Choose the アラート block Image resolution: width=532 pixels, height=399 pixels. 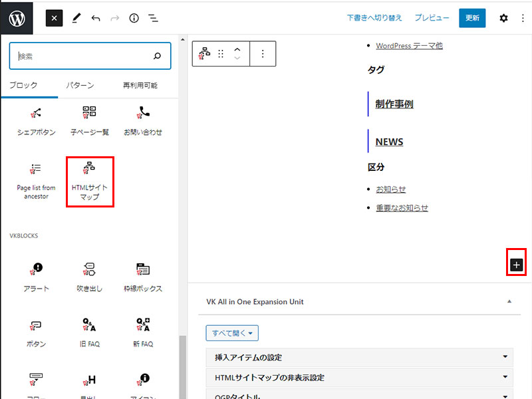(36, 277)
